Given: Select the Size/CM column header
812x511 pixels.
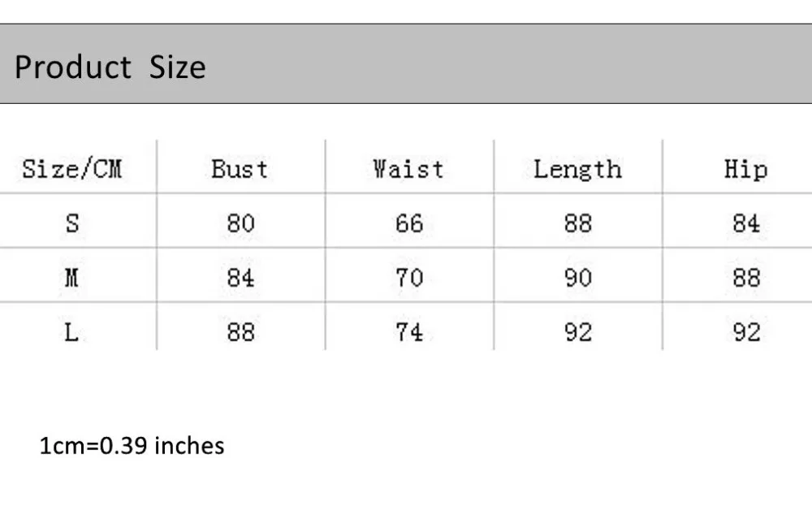Looking at the screenshot, I should 72,170.
